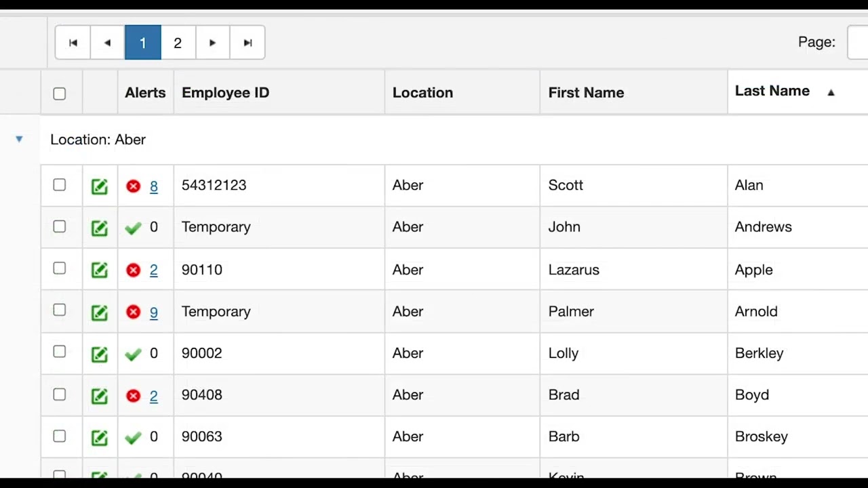Image resolution: width=868 pixels, height=488 pixels.
Task: Go to the previous page arrow
Action: (107, 43)
